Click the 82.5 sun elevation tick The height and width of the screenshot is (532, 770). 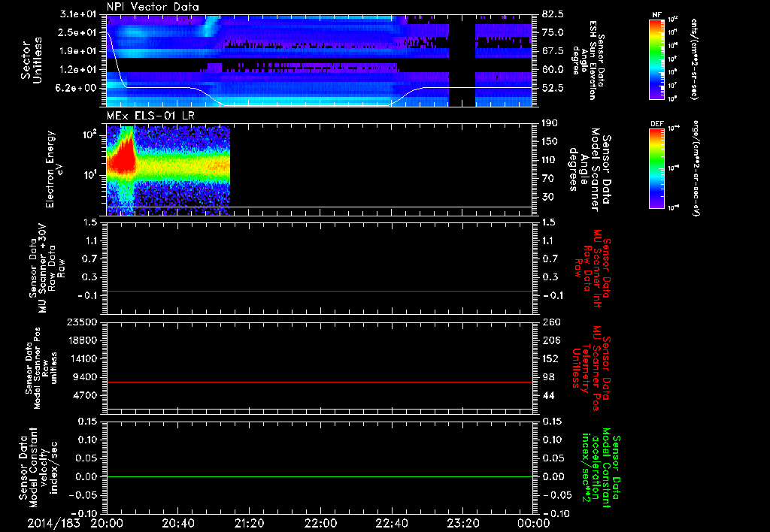pos(553,14)
